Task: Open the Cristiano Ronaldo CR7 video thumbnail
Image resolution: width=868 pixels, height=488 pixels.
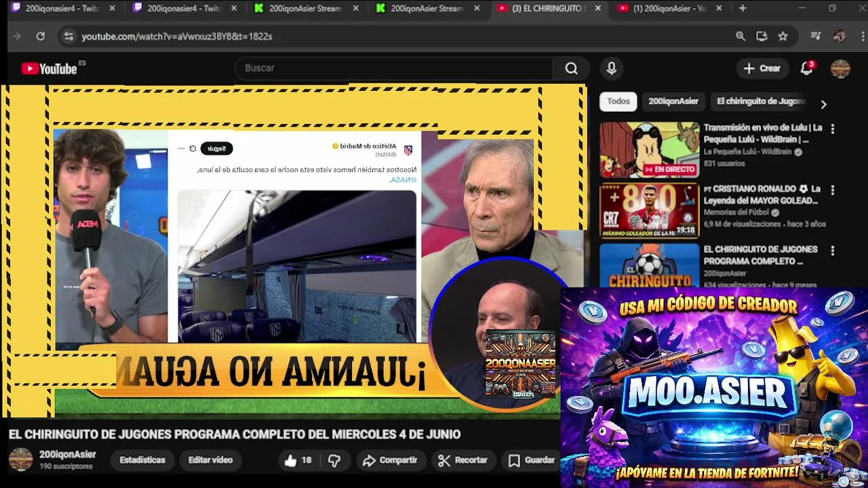Action: pos(649,211)
